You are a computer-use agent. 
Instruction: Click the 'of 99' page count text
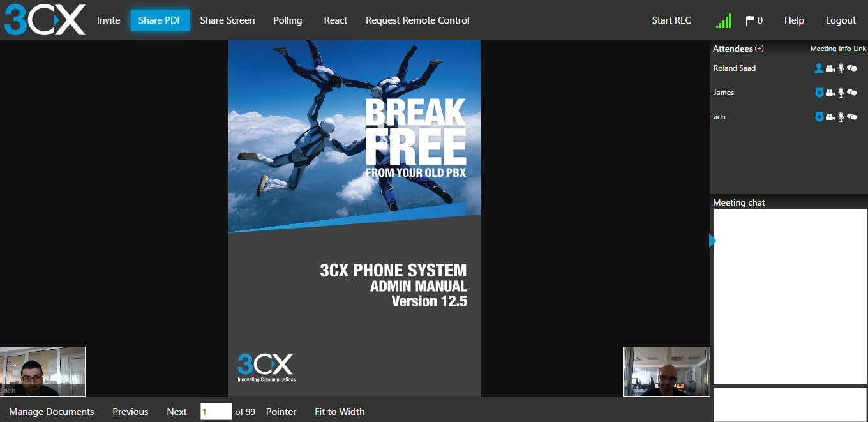tap(245, 412)
